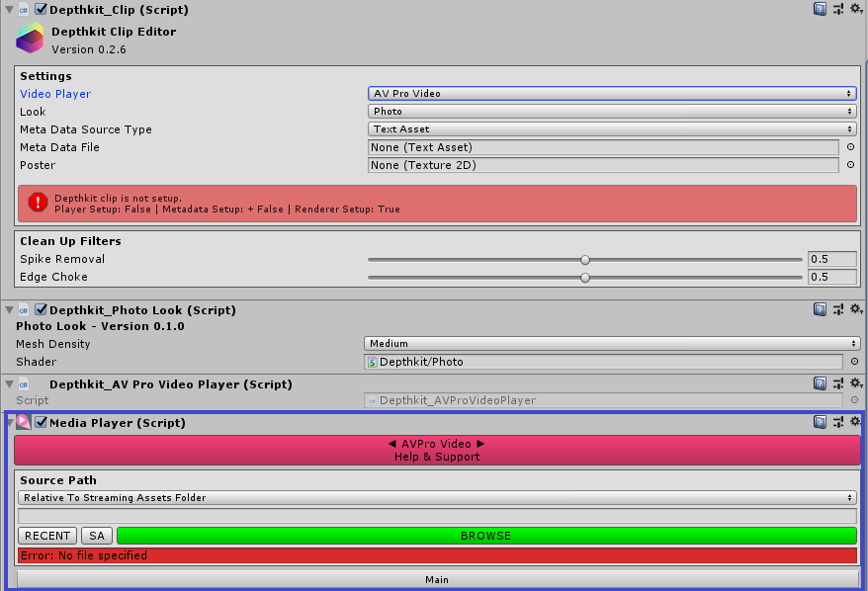Open Relative To Streaming Assets Folder dropdown

[x=436, y=498]
